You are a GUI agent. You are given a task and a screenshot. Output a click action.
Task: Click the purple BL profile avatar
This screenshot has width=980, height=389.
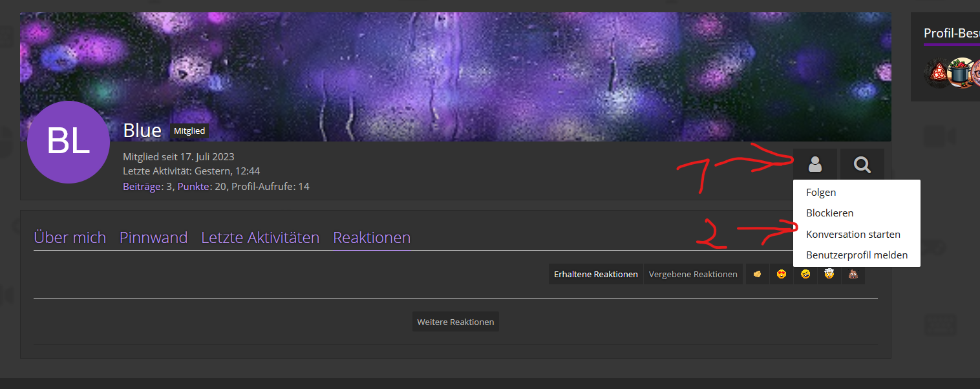click(x=68, y=142)
